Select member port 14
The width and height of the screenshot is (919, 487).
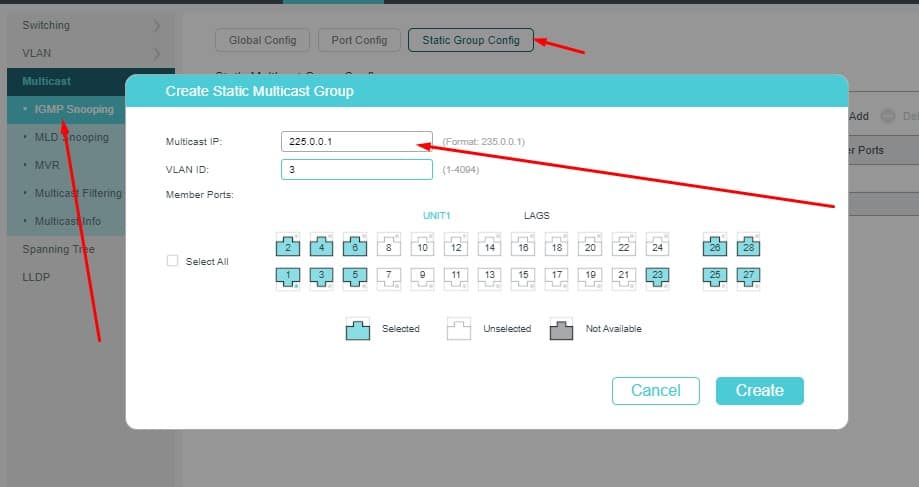click(489, 245)
